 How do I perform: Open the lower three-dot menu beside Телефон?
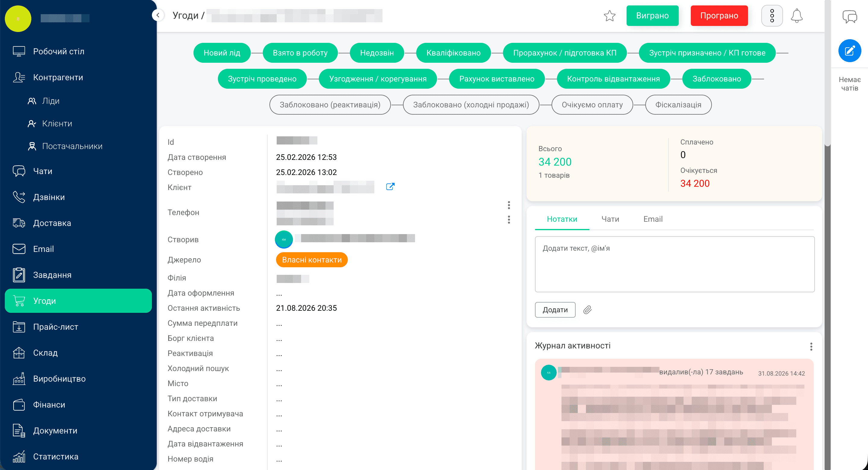point(509,220)
